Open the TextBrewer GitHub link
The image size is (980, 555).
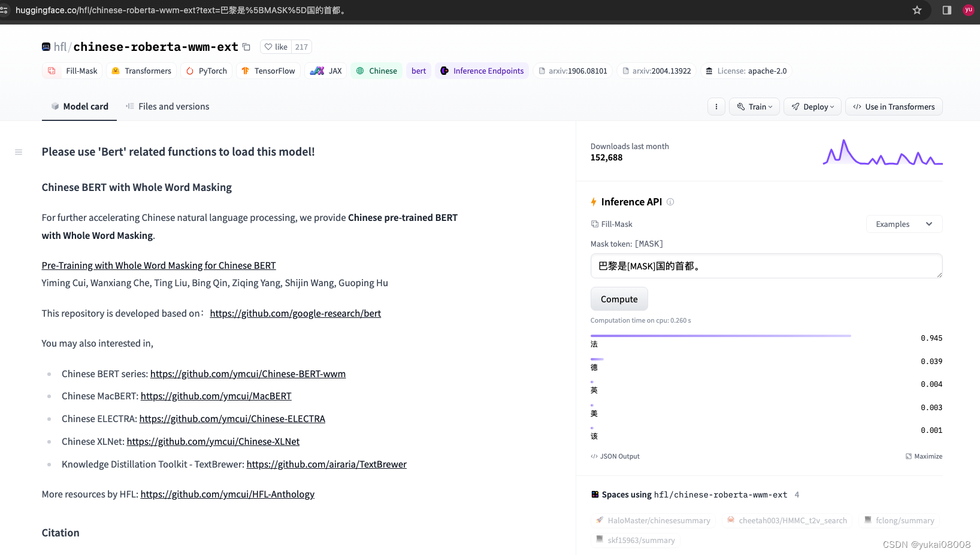pos(326,464)
